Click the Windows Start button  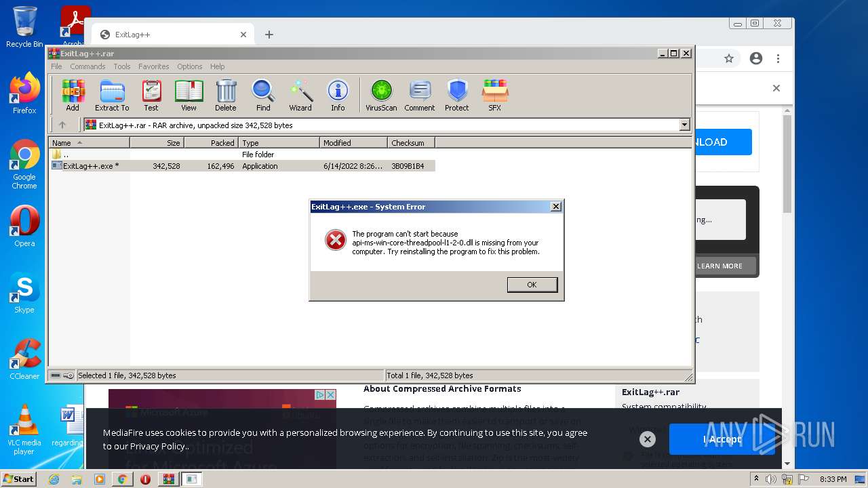tap(19, 479)
